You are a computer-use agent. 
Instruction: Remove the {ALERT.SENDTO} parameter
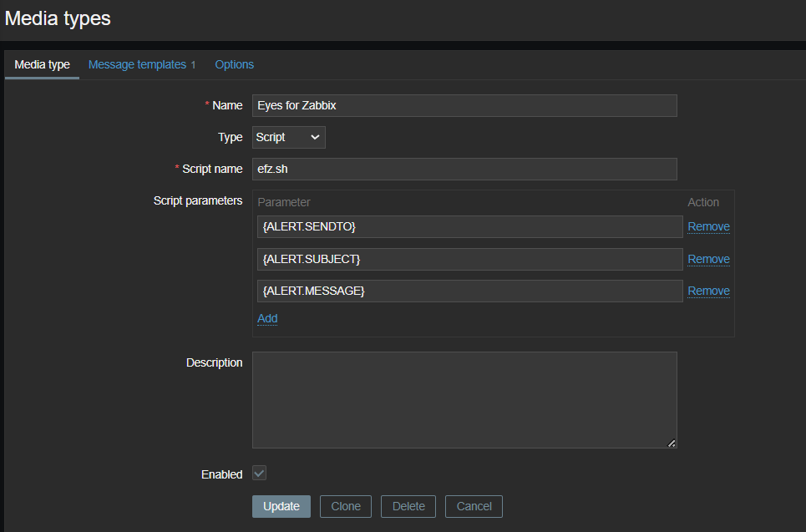708,226
